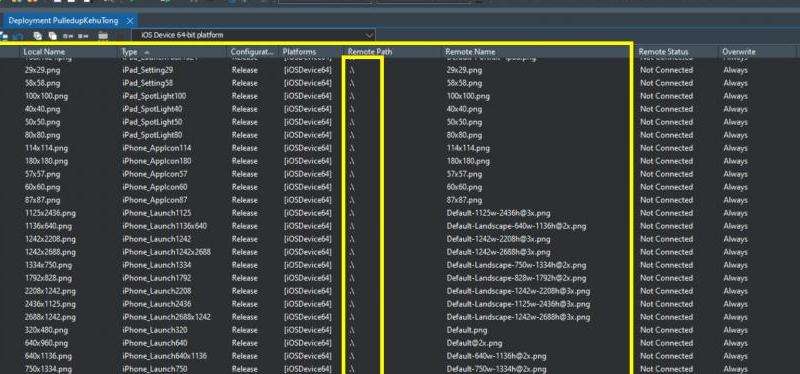
Task: Click the iPhone_AppIcon87 type cell
Action: point(155,200)
